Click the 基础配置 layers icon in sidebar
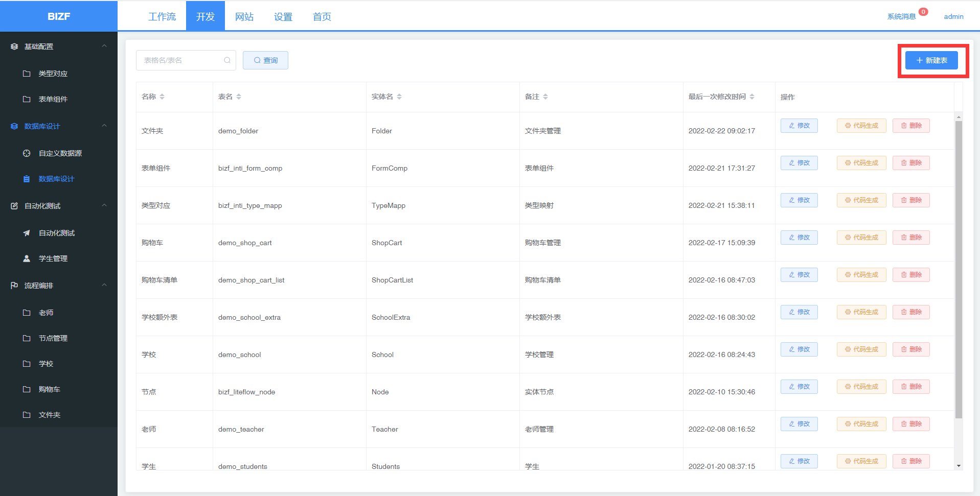The width and height of the screenshot is (980, 496). point(14,46)
